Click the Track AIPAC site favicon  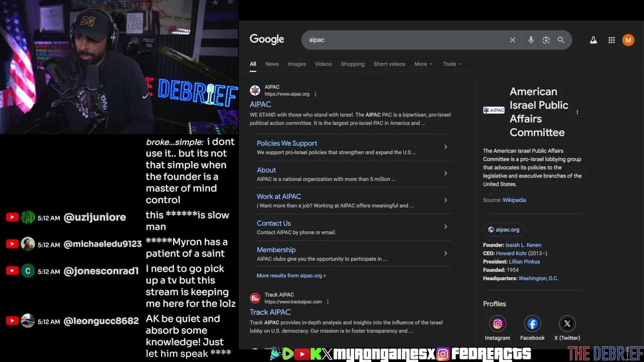(255, 298)
